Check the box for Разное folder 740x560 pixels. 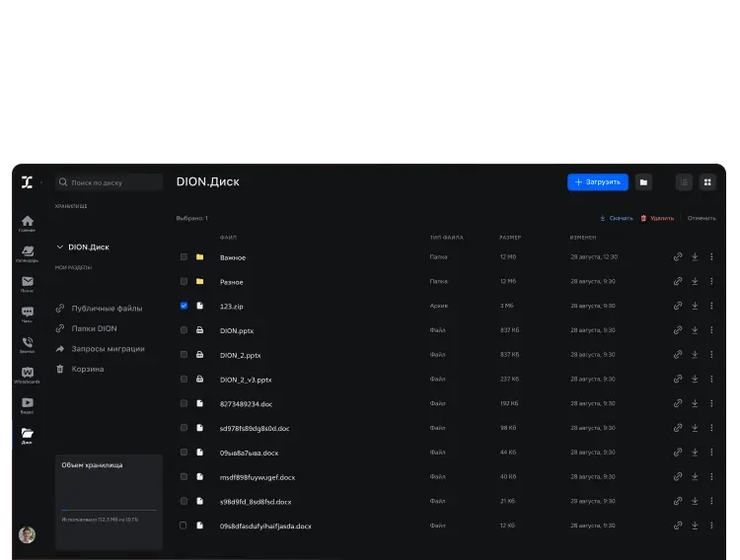click(184, 281)
